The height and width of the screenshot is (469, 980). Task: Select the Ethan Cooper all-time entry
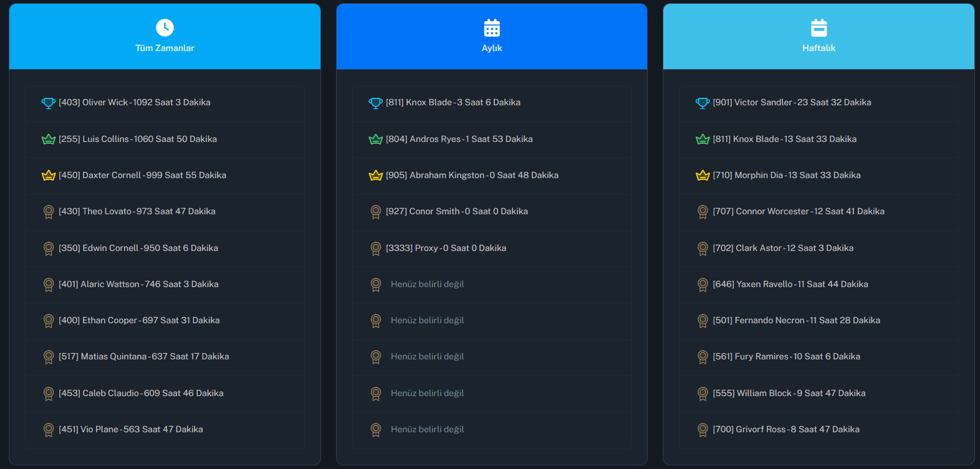coord(139,321)
